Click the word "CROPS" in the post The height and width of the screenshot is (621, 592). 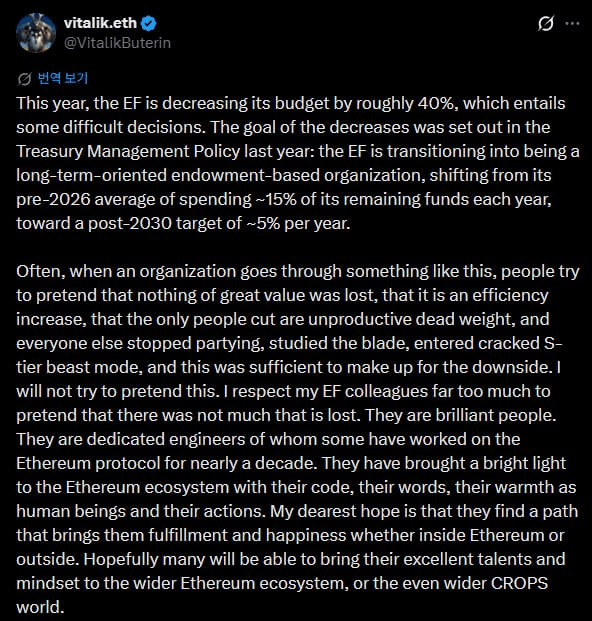coord(520,583)
